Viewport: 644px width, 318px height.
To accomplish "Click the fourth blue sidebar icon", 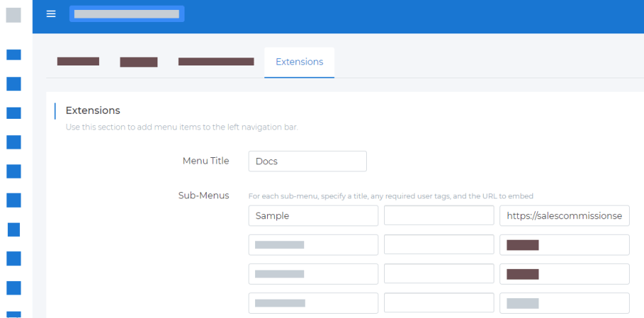I will pyautogui.click(x=14, y=142).
